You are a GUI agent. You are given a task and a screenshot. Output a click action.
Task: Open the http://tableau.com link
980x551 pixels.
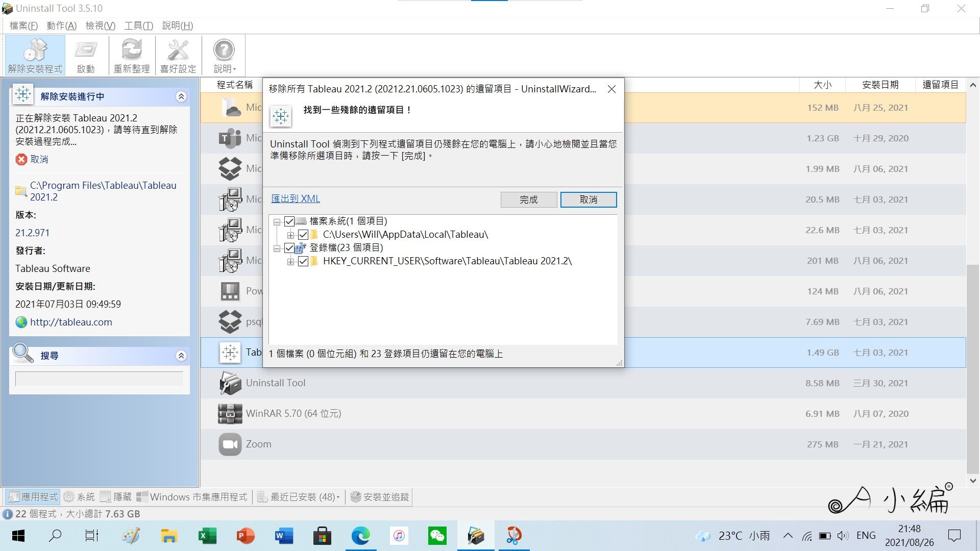71,322
